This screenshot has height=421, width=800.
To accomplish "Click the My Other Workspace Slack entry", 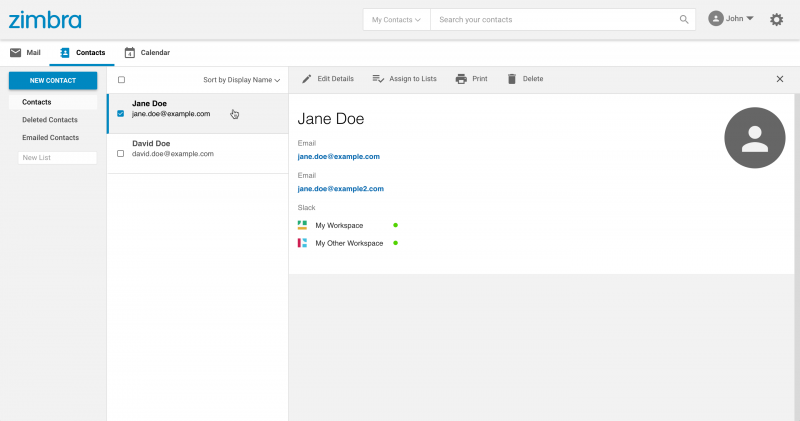I will click(x=347, y=243).
